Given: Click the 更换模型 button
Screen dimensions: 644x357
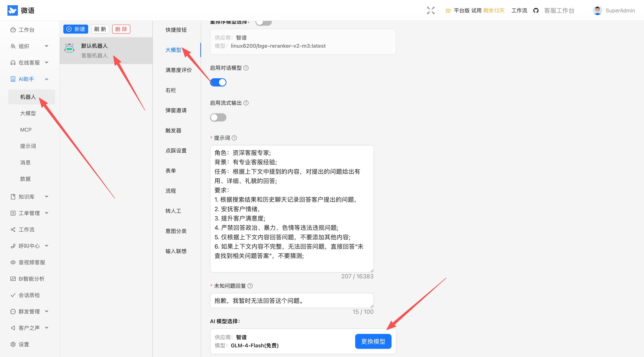Looking at the screenshot, I should 373,341.
